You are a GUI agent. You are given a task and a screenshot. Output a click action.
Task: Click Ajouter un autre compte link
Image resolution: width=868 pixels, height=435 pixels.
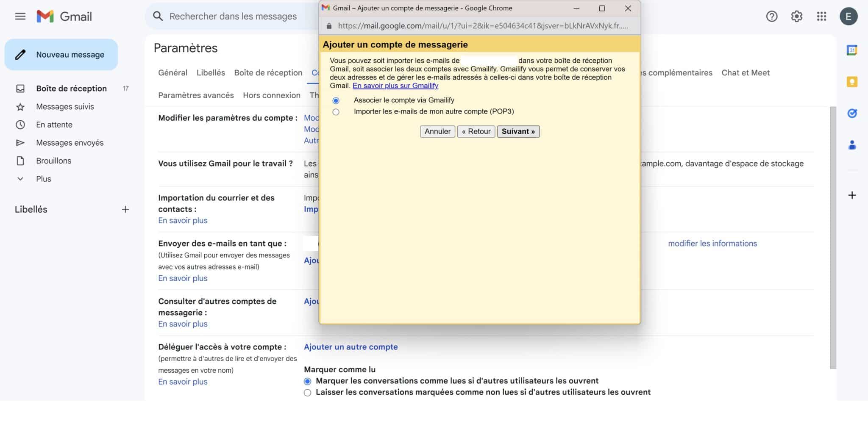point(351,347)
